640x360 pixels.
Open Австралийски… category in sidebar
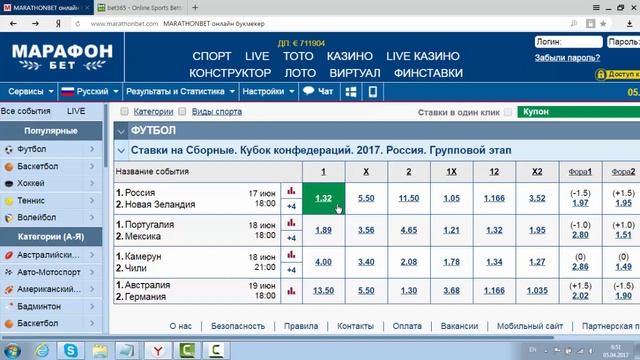pos(51,255)
